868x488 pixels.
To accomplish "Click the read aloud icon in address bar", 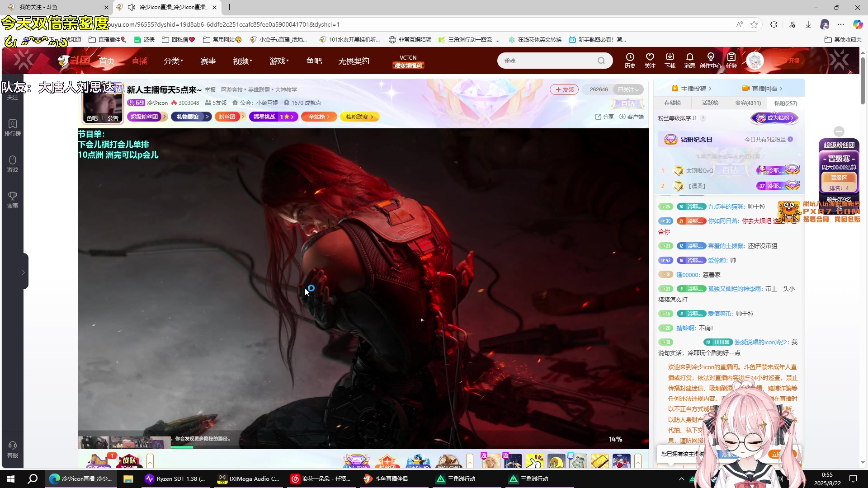I will 740,24.
